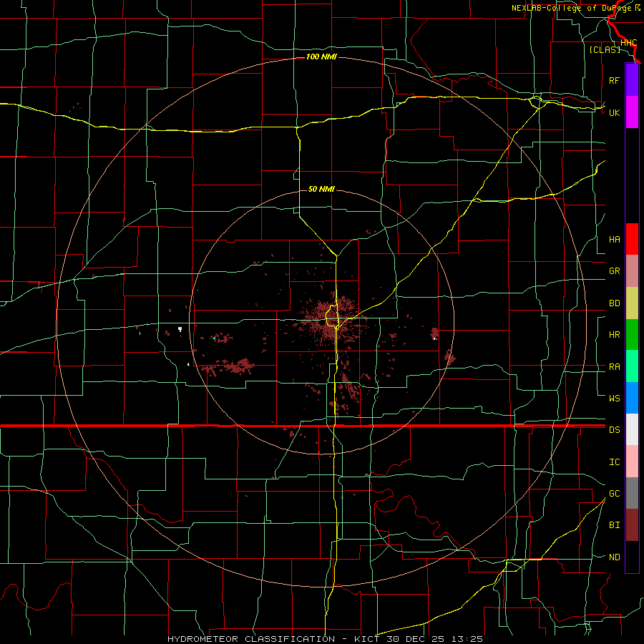This screenshot has width=644, height=644.
Task: Select the GR pink legend swatch
Action: coord(632,271)
